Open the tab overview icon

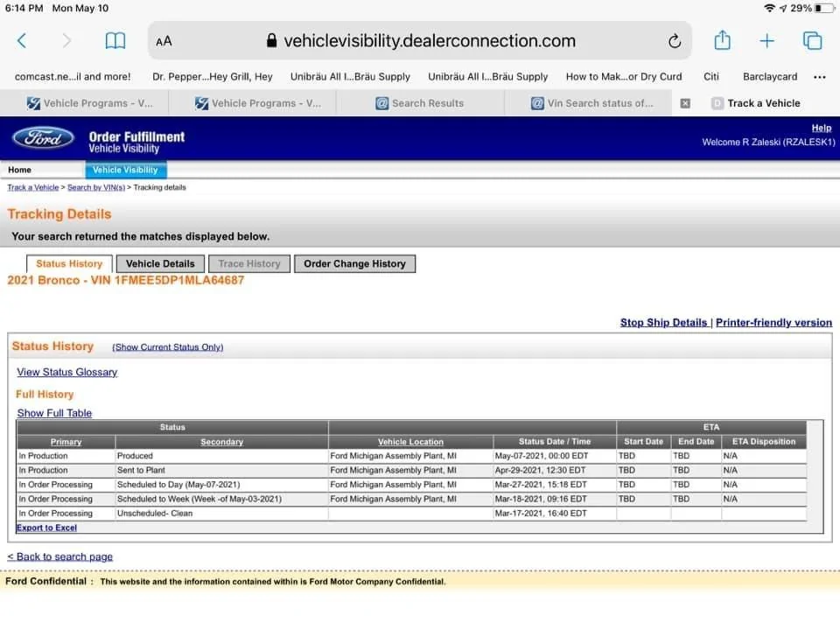click(812, 41)
